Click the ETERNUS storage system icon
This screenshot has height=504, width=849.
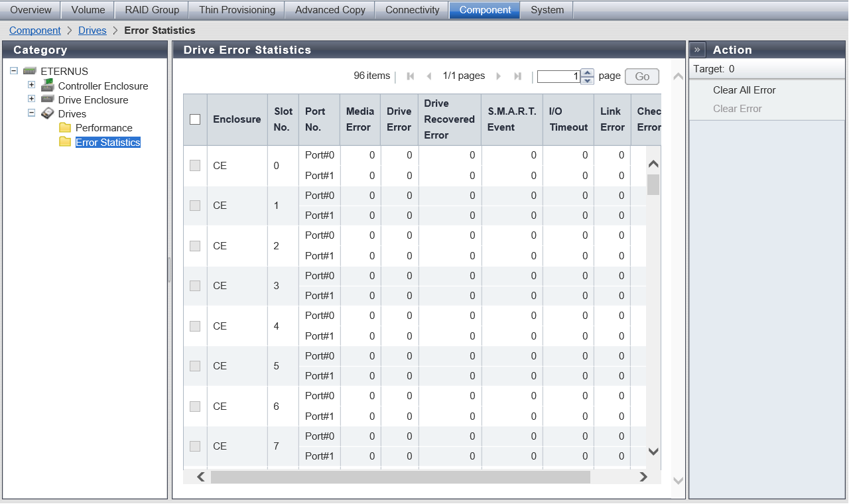30,71
